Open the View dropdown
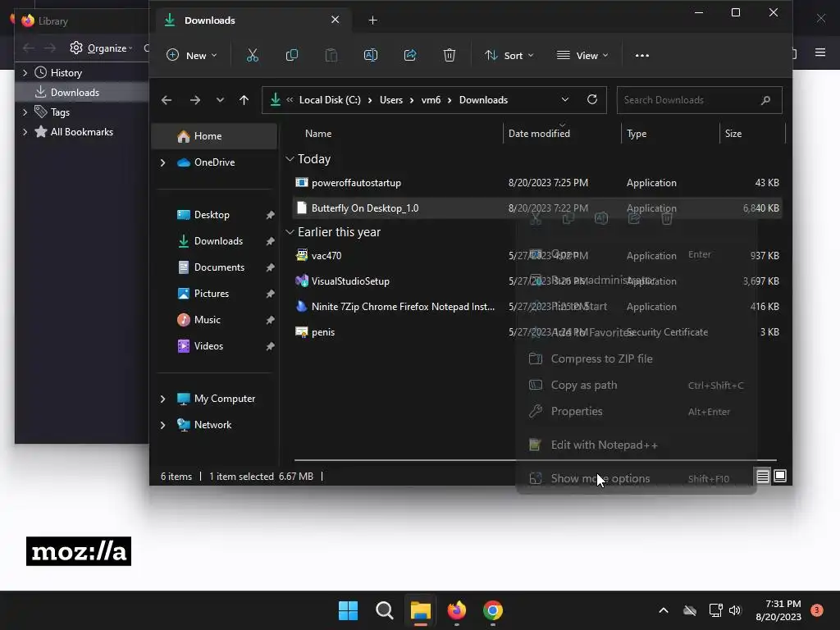 click(582, 55)
